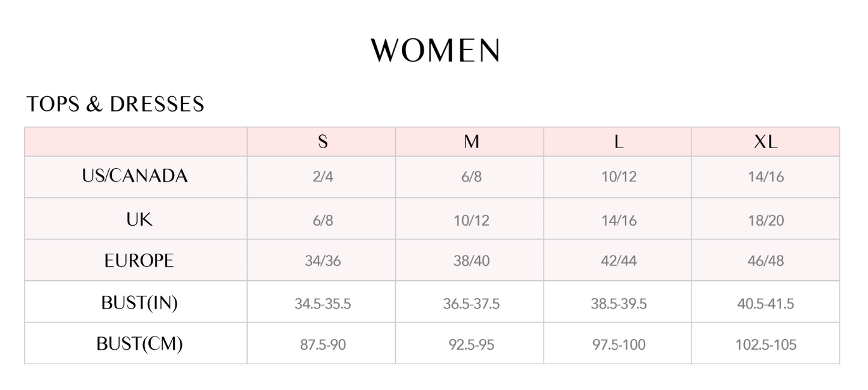Click the EUROPE row label
Image resolution: width=868 pixels, height=390 pixels.
coord(139,261)
